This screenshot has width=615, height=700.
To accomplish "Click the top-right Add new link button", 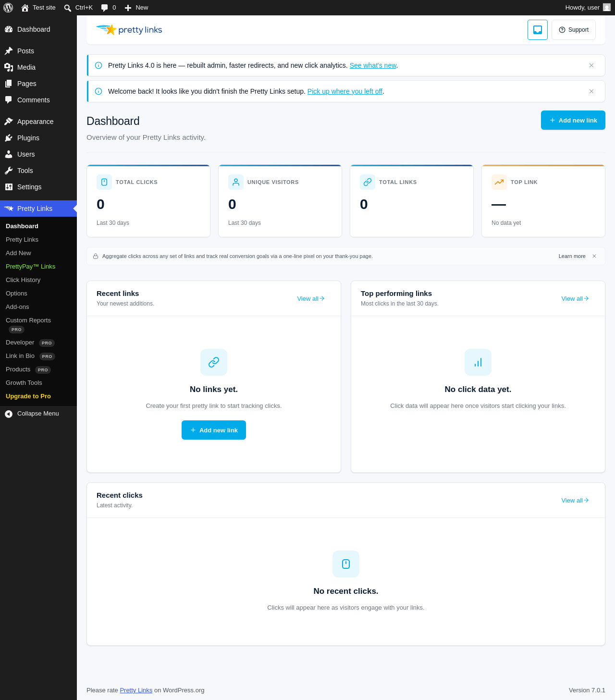I will [573, 120].
